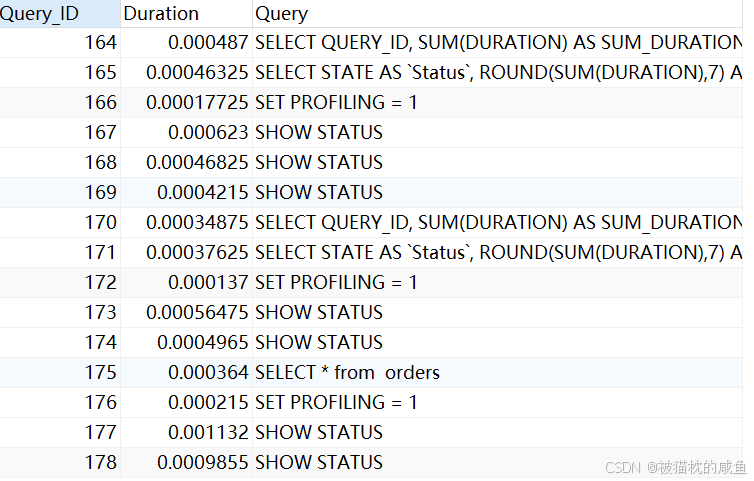
Task: Select the Query_ID 169 cell
Action: 60,192
